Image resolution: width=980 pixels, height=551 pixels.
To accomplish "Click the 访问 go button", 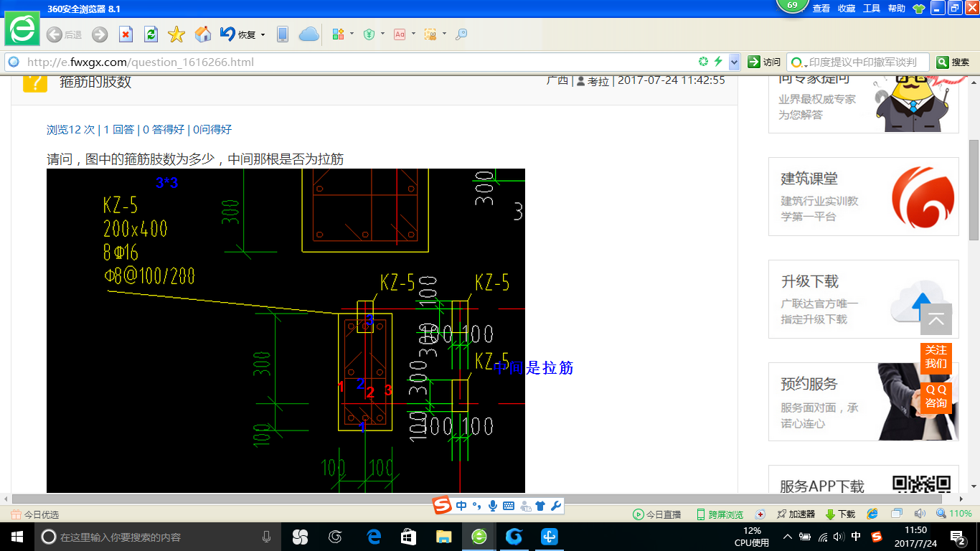I will (x=764, y=62).
